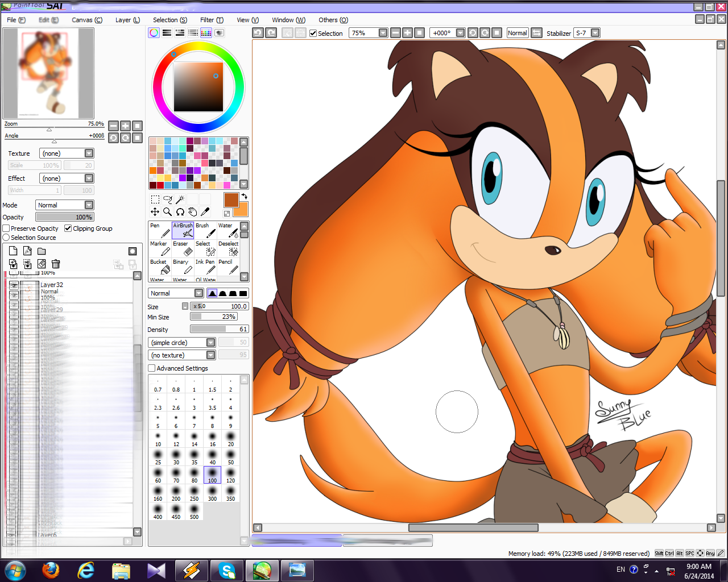Choose the Deselect pen tool
Image resolution: width=728 pixels, height=582 pixels.
[x=228, y=248]
